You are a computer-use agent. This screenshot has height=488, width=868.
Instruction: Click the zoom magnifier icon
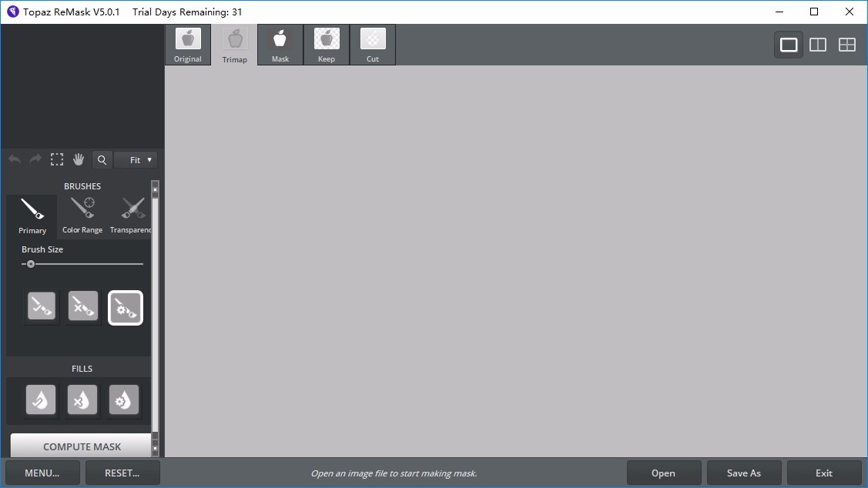(102, 160)
